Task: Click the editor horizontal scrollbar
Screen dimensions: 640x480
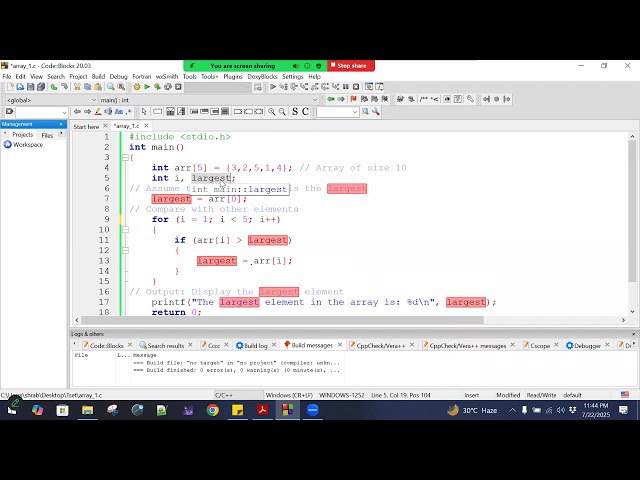Action: click(x=282, y=320)
